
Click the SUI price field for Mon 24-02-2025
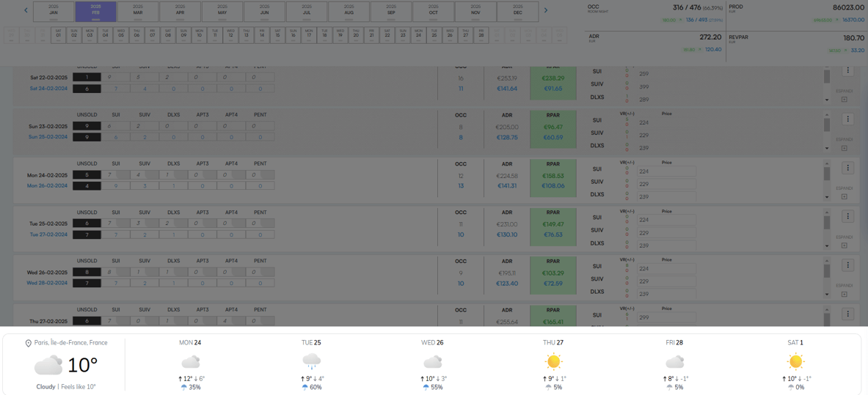[666, 171]
